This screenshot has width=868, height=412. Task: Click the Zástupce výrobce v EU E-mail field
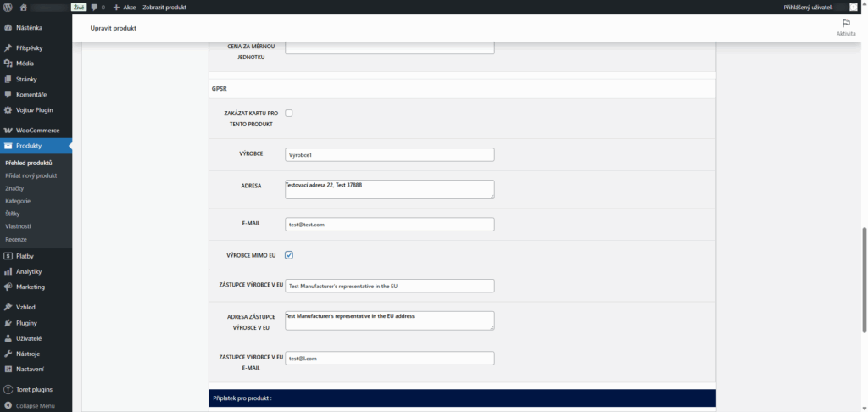tap(390, 359)
